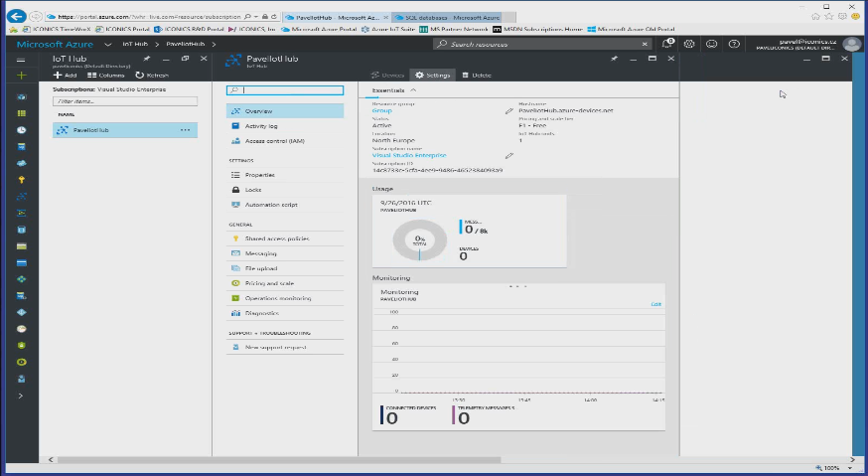Collapse the Essentials section
The height and width of the screenshot is (476, 868).
tap(413, 90)
